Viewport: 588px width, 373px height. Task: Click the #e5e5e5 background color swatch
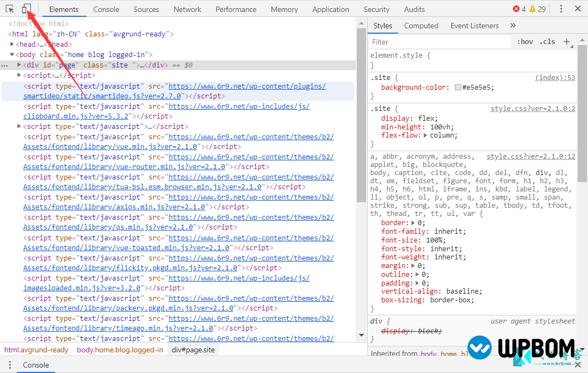(457, 88)
